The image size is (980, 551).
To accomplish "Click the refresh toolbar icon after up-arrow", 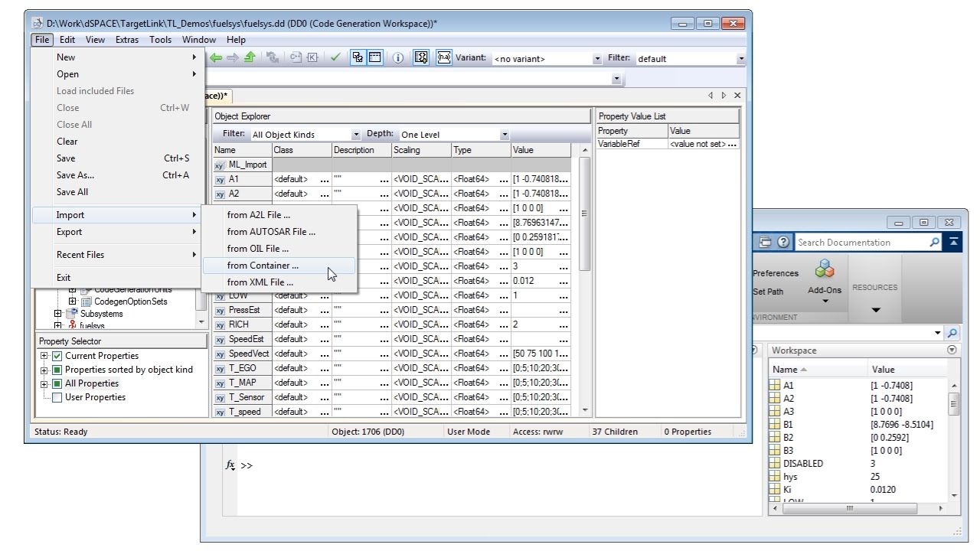I will (273, 57).
